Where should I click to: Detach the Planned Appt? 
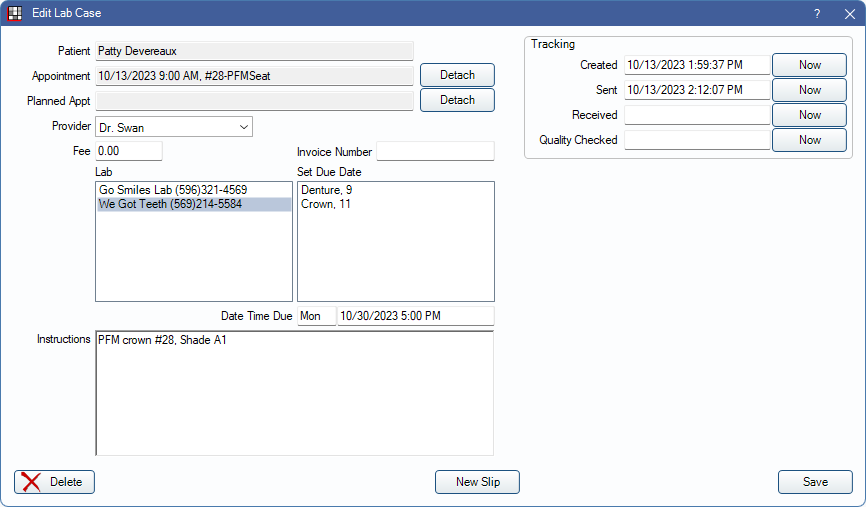click(x=457, y=100)
